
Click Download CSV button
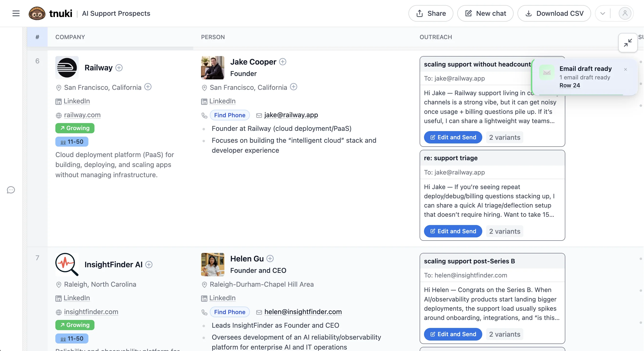tap(554, 13)
